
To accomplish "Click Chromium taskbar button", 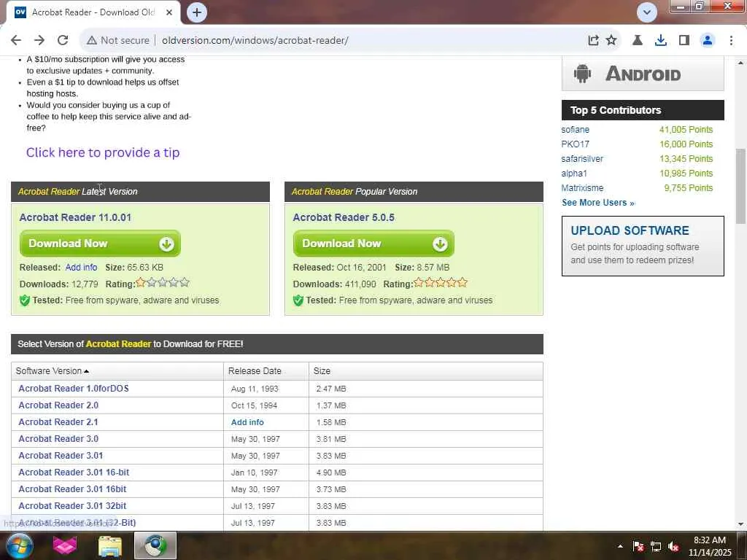I will pyautogui.click(x=155, y=545).
